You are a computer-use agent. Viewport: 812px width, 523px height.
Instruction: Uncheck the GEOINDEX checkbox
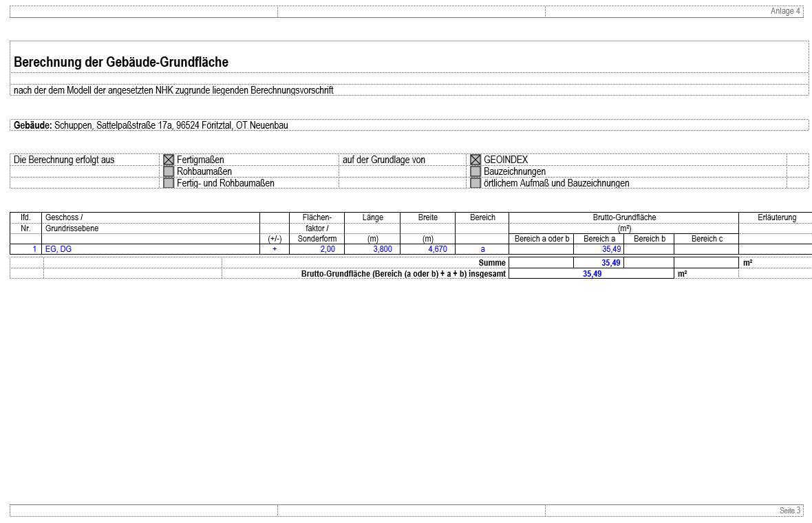pyautogui.click(x=476, y=160)
